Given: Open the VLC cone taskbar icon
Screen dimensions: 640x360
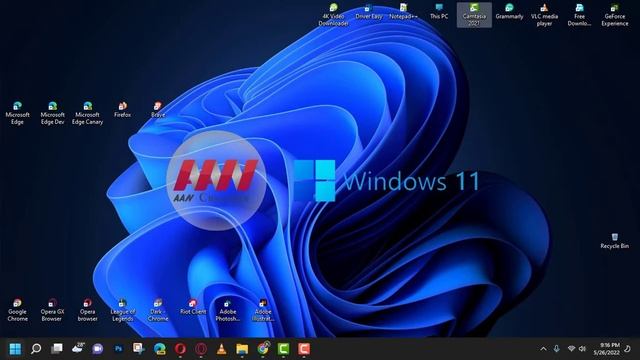Looking at the screenshot, I should point(221,349).
